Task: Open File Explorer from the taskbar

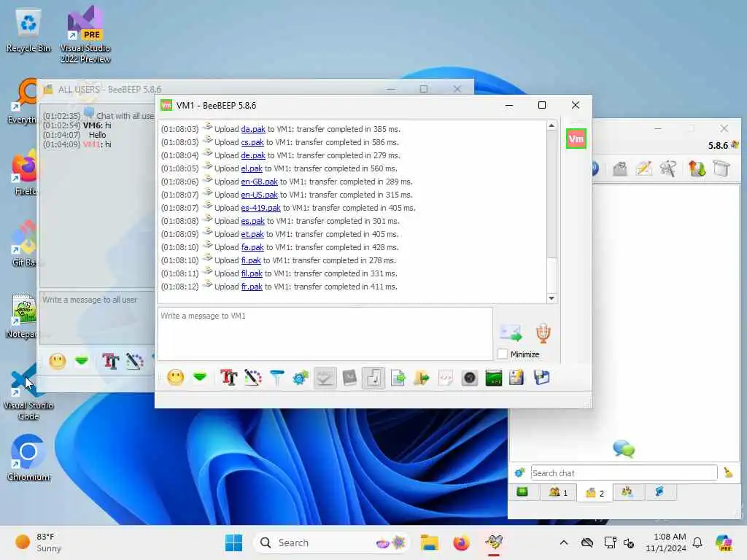Action: point(429,542)
